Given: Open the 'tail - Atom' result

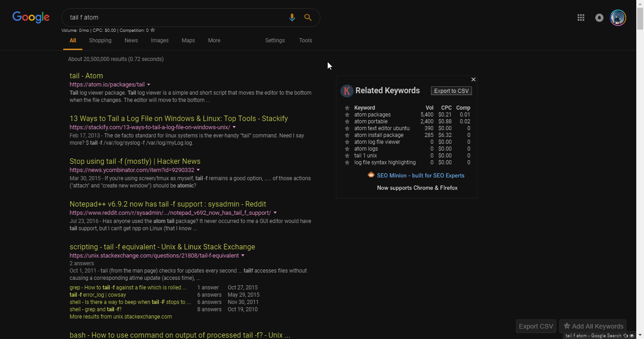Looking at the screenshot, I should coord(86,76).
